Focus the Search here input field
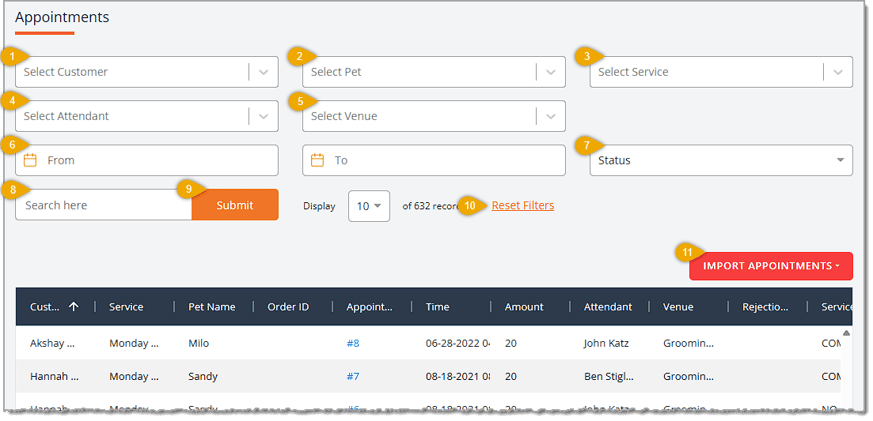873x421 pixels. (104, 205)
